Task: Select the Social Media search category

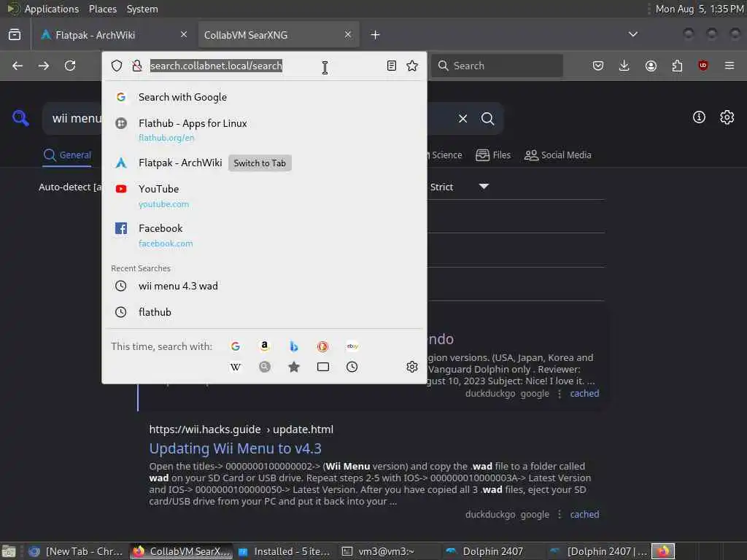Action: click(x=558, y=155)
